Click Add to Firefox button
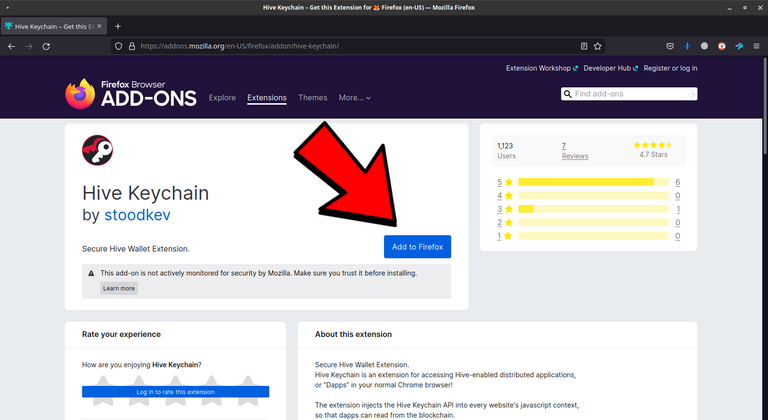 point(417,247)
